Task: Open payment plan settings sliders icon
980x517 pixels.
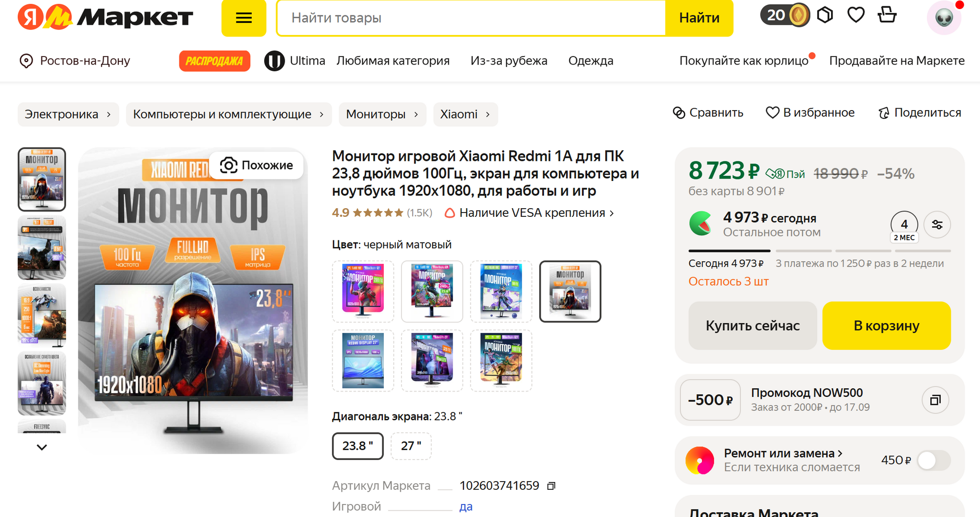Action: (x=937, y=225)
